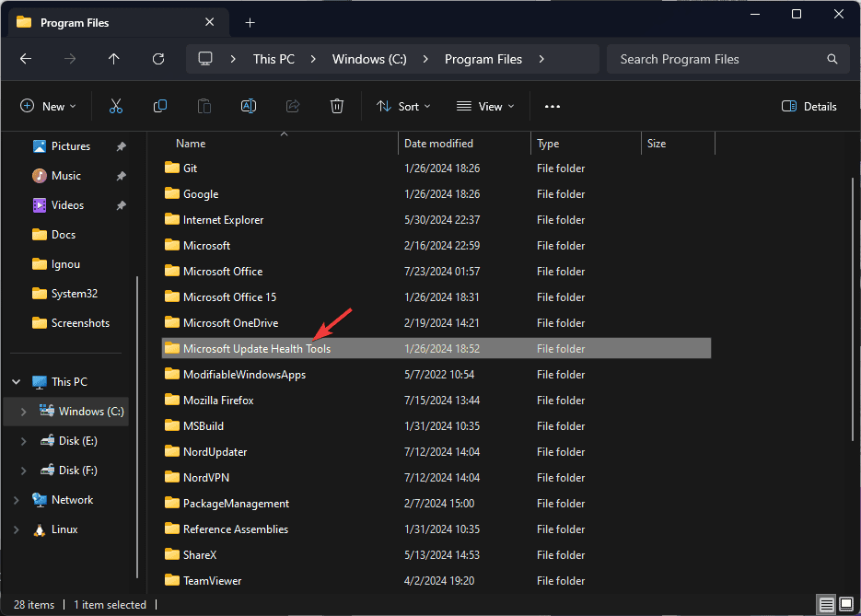
Task: Collapse the This PC tree node
Action: pos(17,381)
